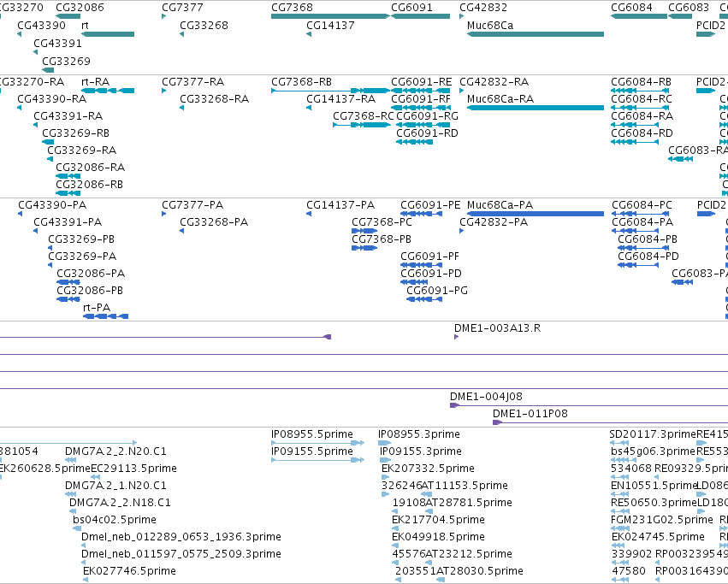728x584 pixels.
Task: Click the CG7368 gene label
Action: point(292,8)
